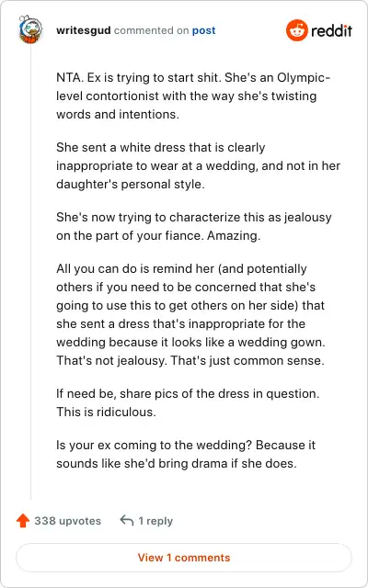This screenshot has height=588, width=368.
Task: Click the "reddit" wordmark text
Action: click(331, 30)
